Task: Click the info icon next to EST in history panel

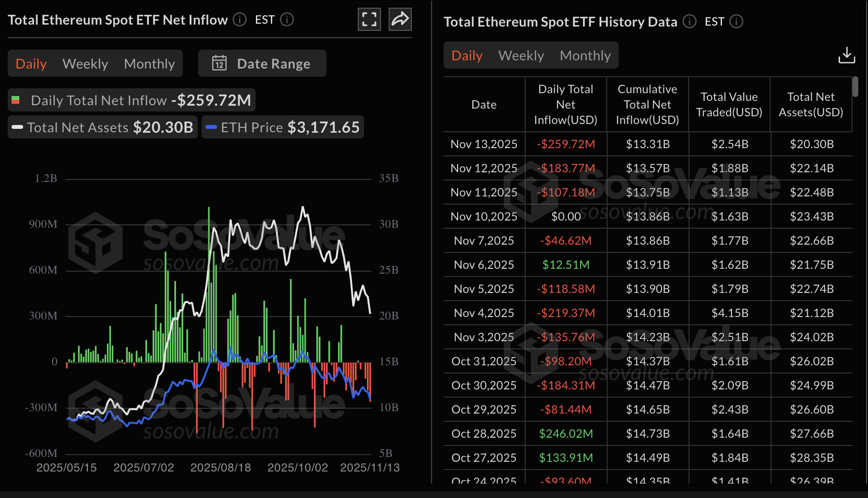Action: pyautogui.click(x=736, y=22)
